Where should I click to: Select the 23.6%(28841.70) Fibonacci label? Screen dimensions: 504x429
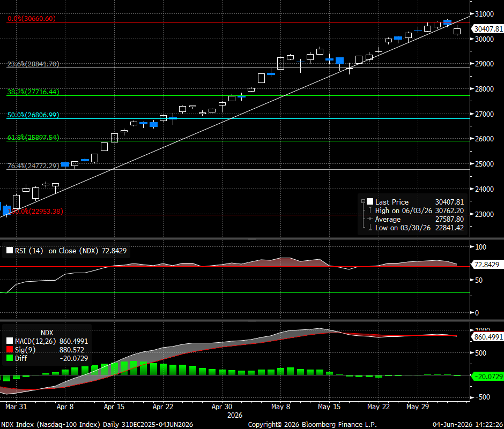tap(33, 64)
